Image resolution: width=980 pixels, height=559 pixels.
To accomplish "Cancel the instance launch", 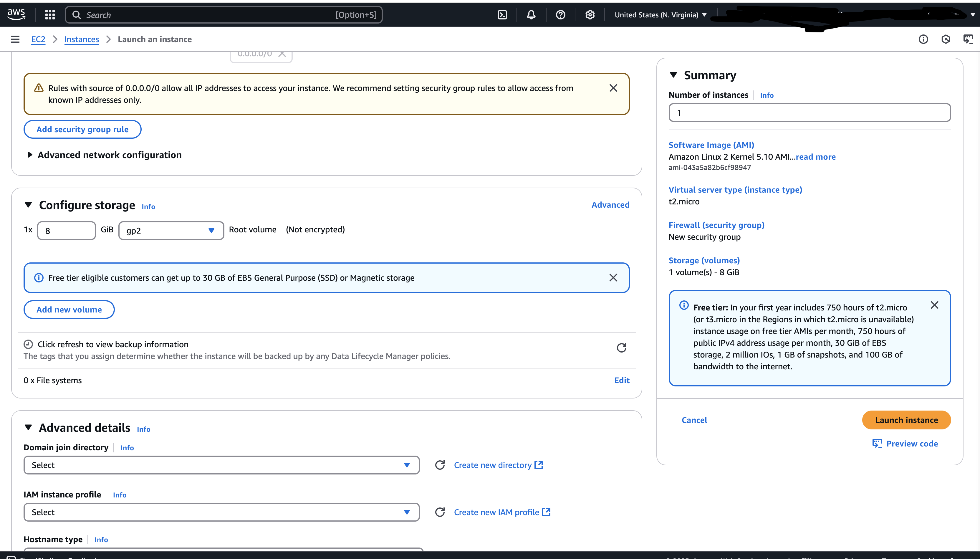I will (x=694, y=420).
